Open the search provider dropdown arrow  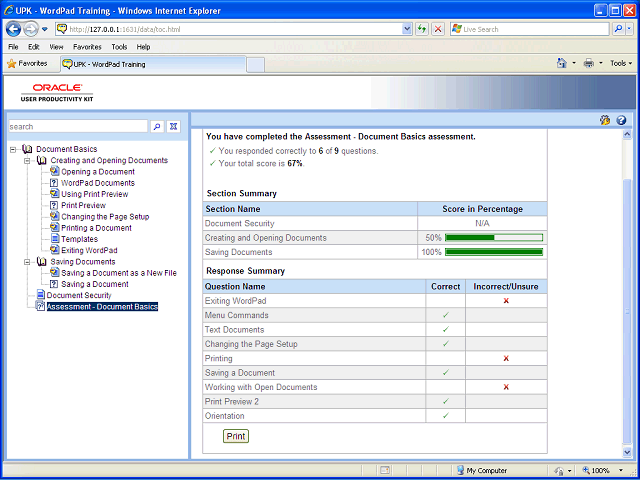tap(629, 29)
